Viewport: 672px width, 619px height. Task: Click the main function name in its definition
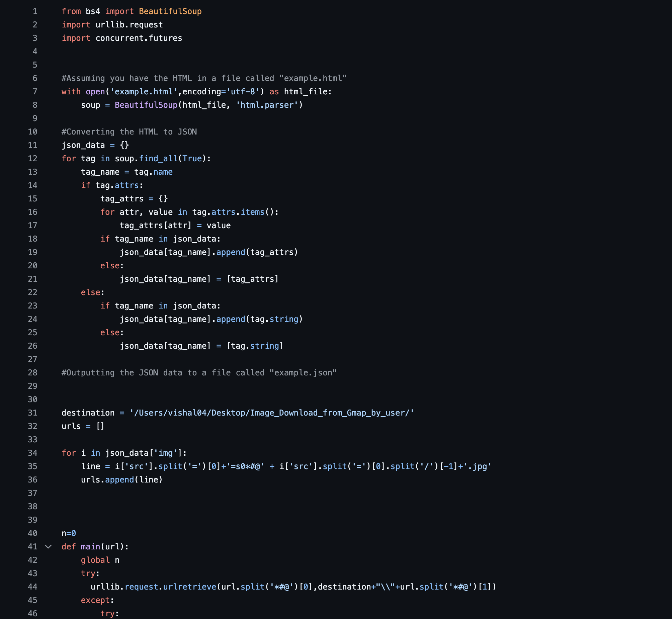90,547
